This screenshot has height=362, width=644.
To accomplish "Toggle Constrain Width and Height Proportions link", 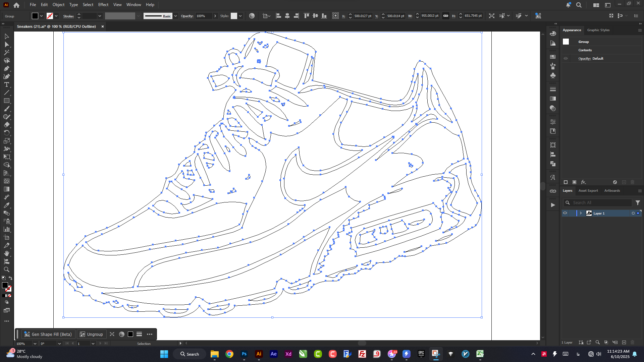I will (445, 16).
